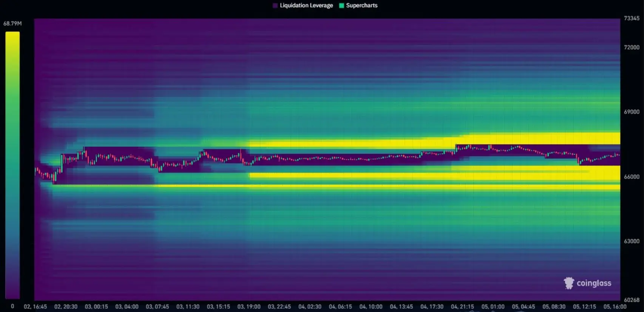Select the 04, 10:00 time axis label
644x312 pixels.
point(371,307)
